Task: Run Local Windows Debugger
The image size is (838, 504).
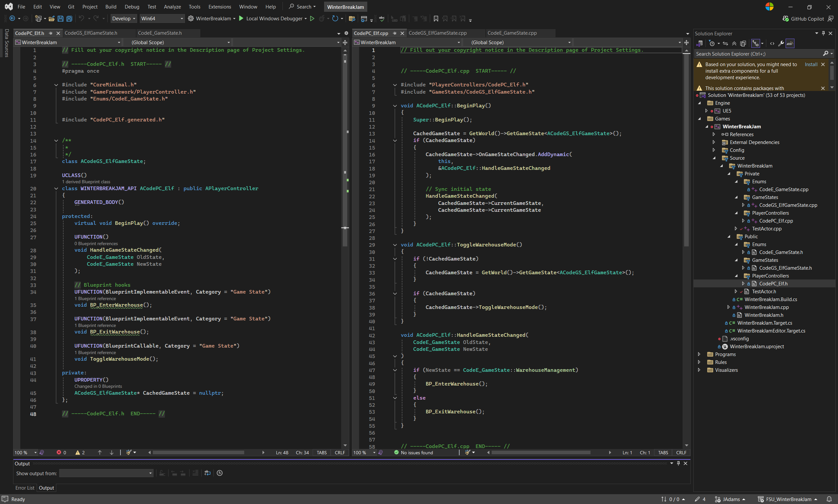Action: pos(241,19)
